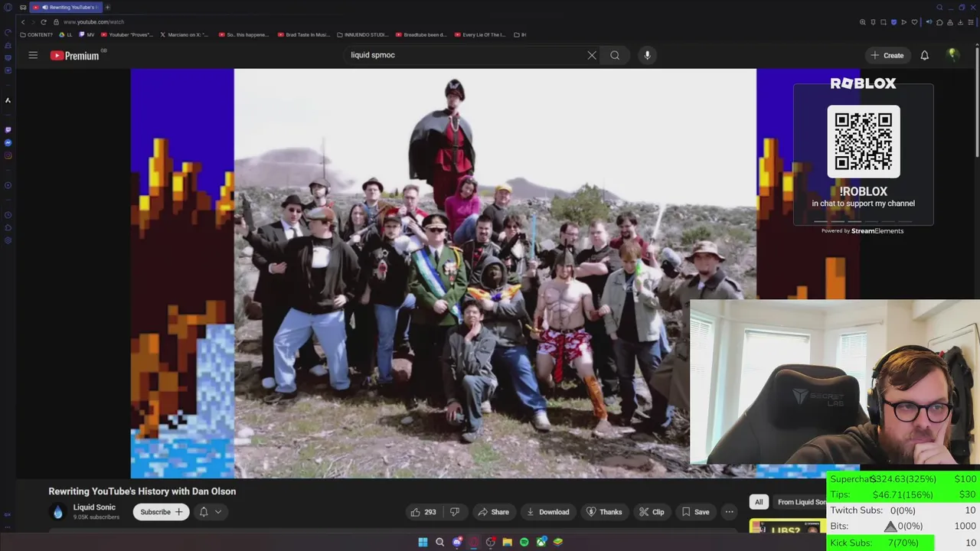980x551 pixels.
Task: Click the video title text
Action: tap(142, 491)
